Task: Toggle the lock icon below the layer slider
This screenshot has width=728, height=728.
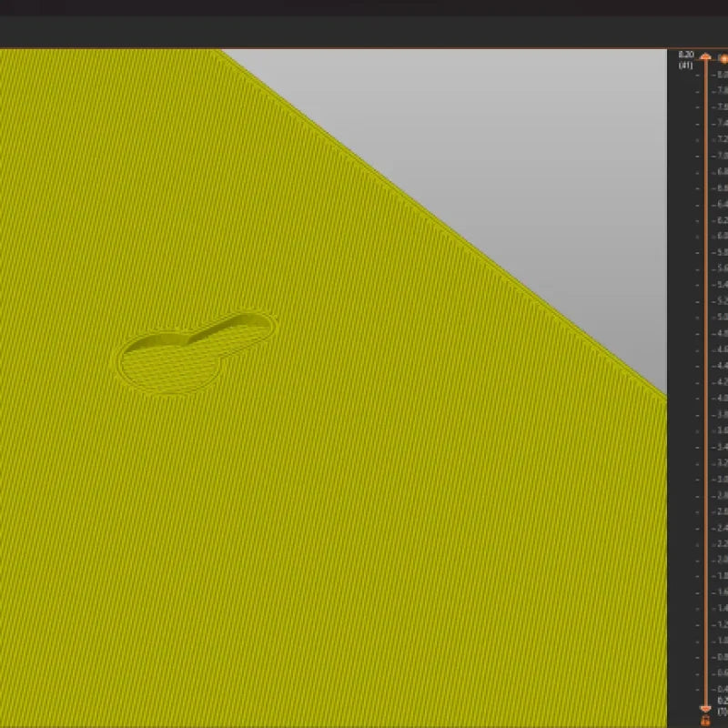Action: coord(705,721)
